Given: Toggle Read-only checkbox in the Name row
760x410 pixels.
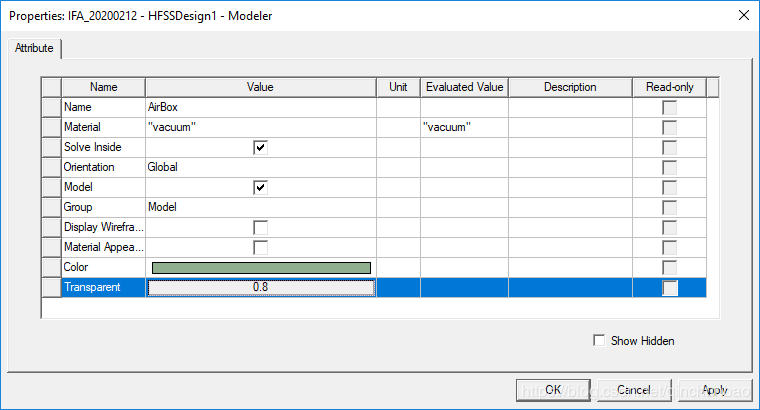Looking at the screenshot, I should tap(669, 108).
